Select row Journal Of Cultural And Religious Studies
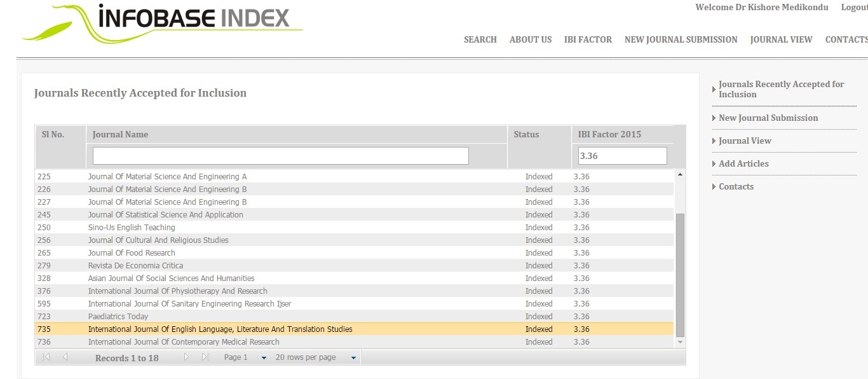The image size is (868, 379). pyautogui.click(x=354, y=240)
